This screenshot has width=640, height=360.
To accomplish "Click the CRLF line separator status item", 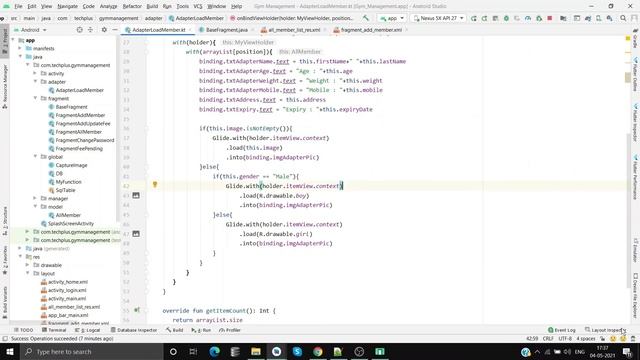I will click(548, 338).
